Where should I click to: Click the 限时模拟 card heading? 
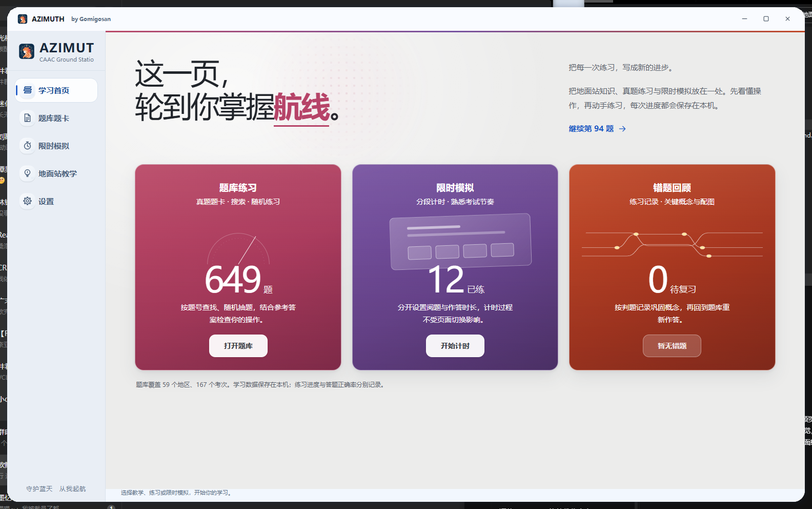(455, 188)
